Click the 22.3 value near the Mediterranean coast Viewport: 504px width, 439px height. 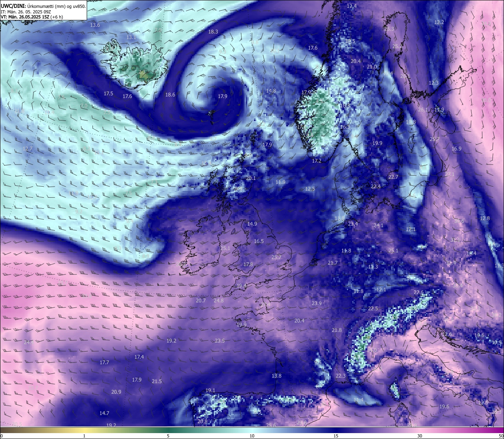pyautogui.click(x=341, y=376)
